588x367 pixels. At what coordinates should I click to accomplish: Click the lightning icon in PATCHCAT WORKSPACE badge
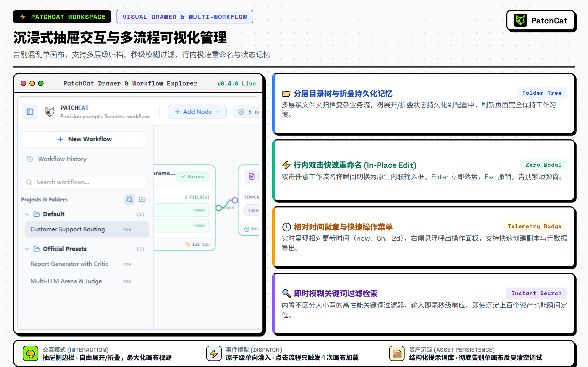23,17
